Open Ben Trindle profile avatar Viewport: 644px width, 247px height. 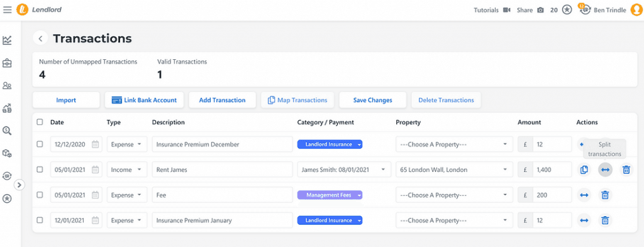click(636, 10)
